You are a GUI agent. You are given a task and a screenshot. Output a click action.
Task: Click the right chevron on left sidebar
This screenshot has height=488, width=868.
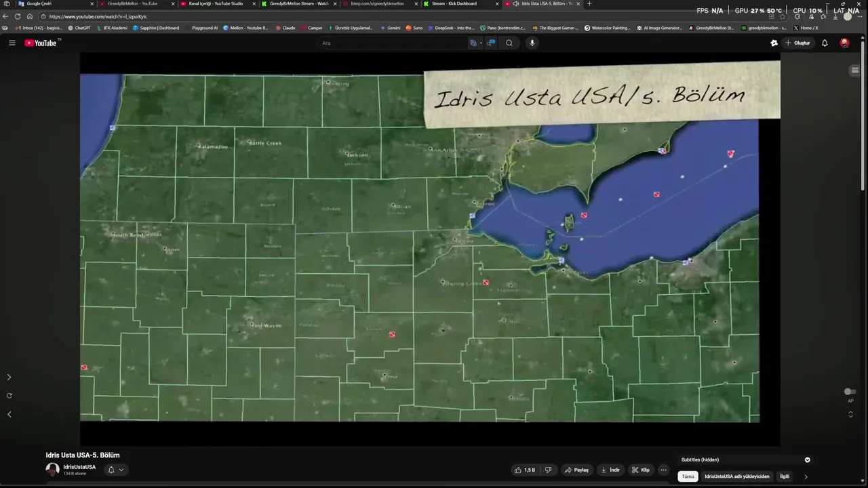[9, 377]
